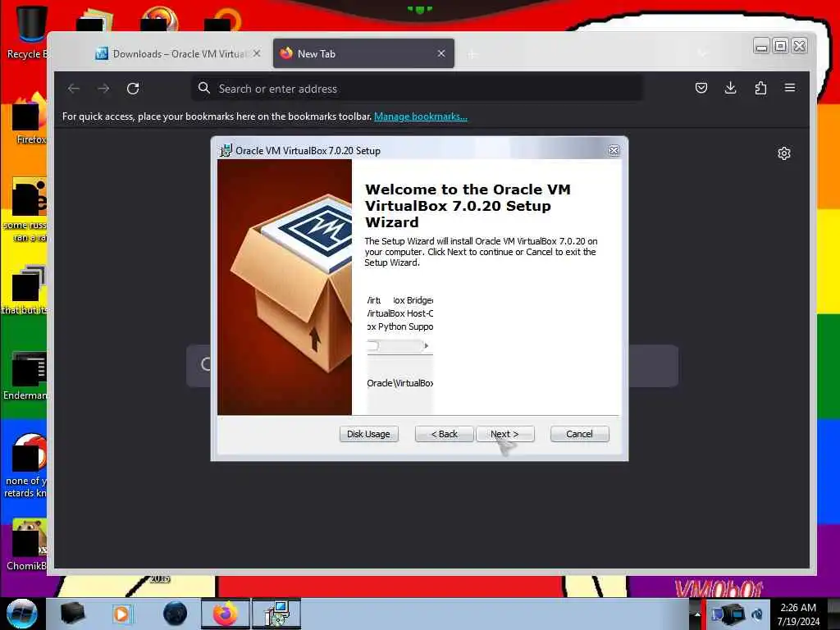This screenshot has height=630, width=840.
Task: Open New Tab personalize gear settings
Action: (x=783, y=153)
